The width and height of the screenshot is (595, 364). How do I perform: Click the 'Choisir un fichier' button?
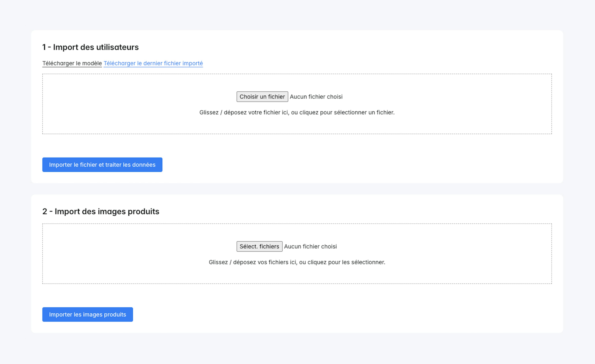tap(262, 96)
